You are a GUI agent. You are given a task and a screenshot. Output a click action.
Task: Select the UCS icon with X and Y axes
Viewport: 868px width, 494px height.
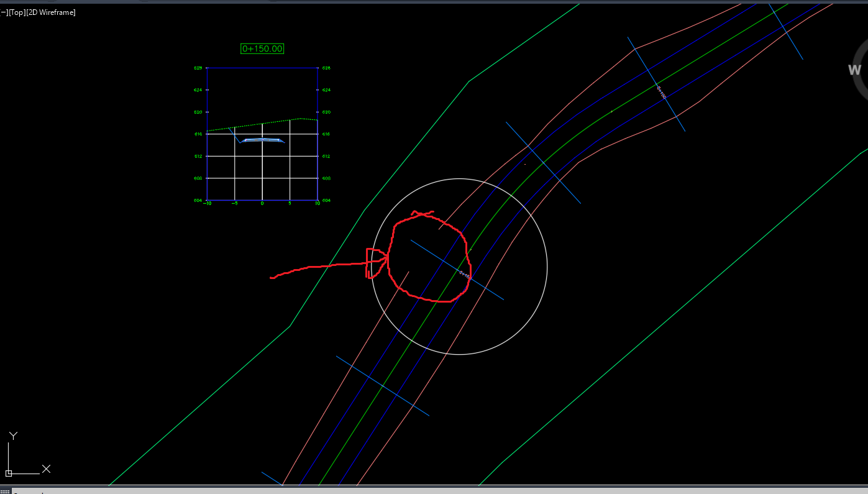pos(28,454)
